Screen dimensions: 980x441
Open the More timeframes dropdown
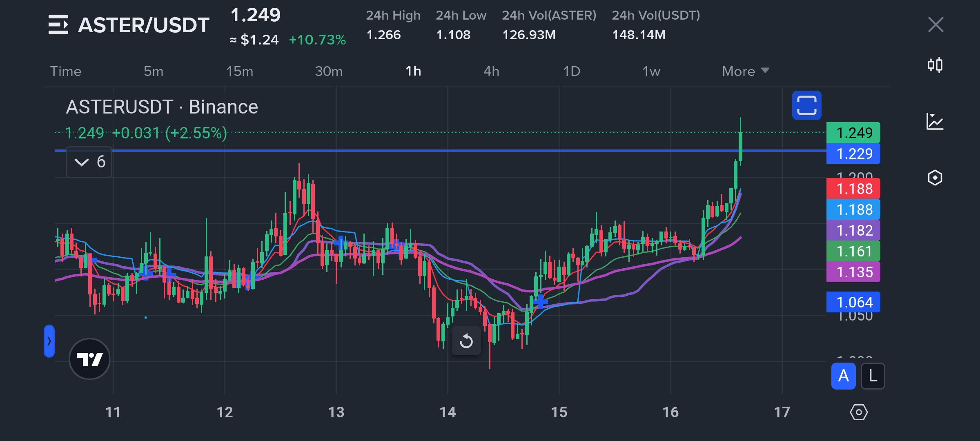click(745, 71)
